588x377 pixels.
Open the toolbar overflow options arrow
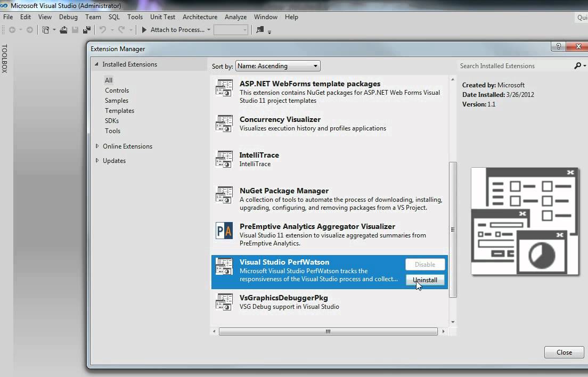tap(269, 32)
